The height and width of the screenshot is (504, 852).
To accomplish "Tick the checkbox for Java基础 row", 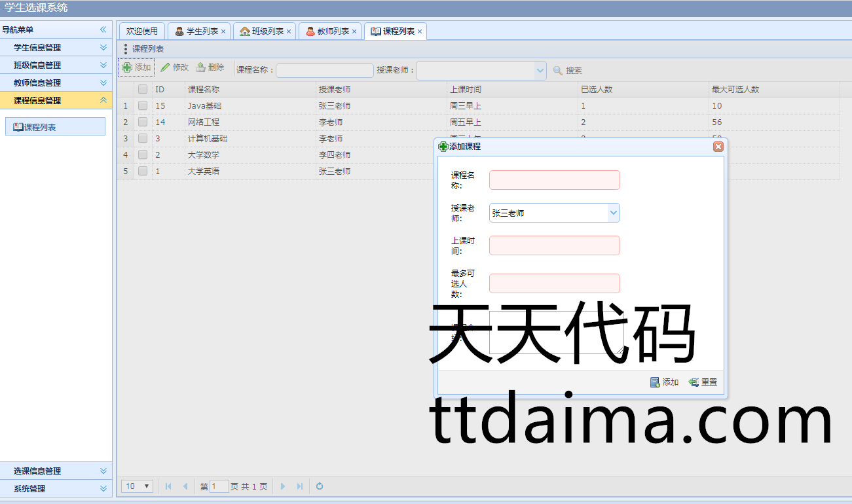I will click(143, 106).
